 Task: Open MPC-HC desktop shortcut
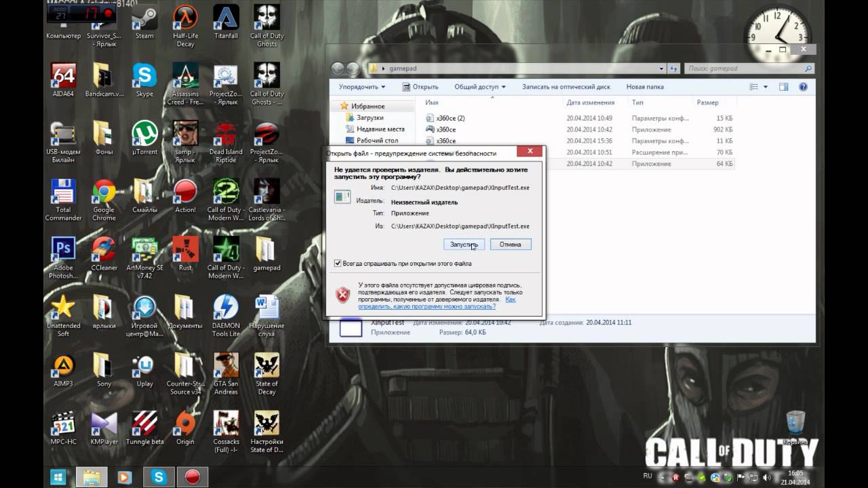click(63, 428)
